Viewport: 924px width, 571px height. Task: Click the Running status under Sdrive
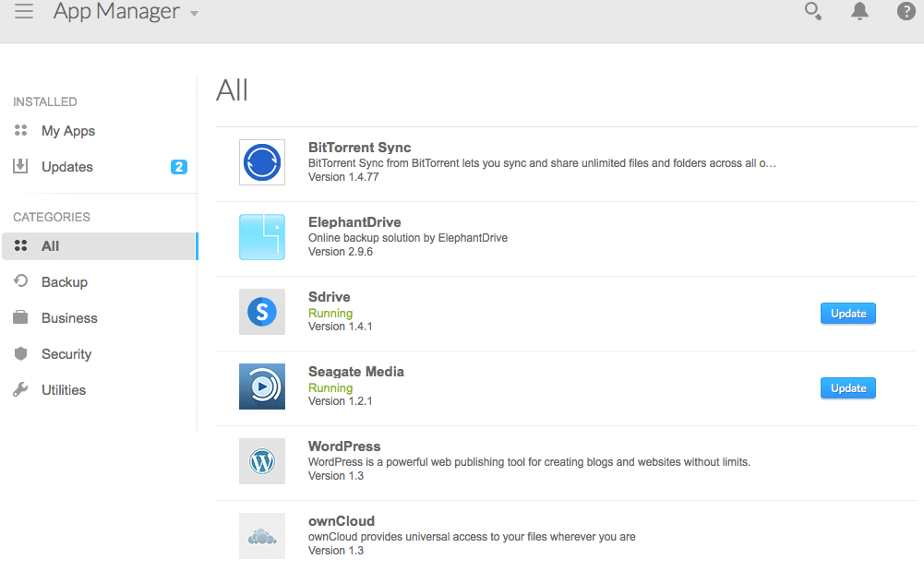[330, 313]
